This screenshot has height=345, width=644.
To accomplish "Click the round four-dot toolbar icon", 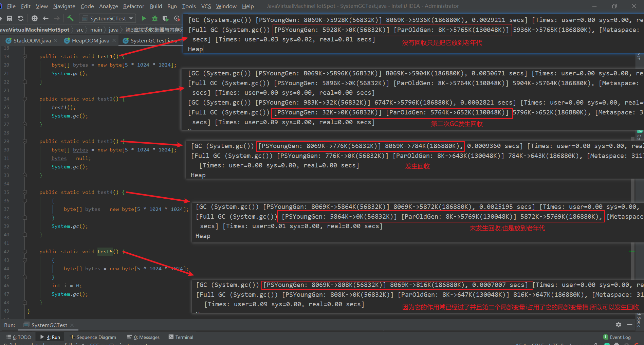I will pos(35,18).
